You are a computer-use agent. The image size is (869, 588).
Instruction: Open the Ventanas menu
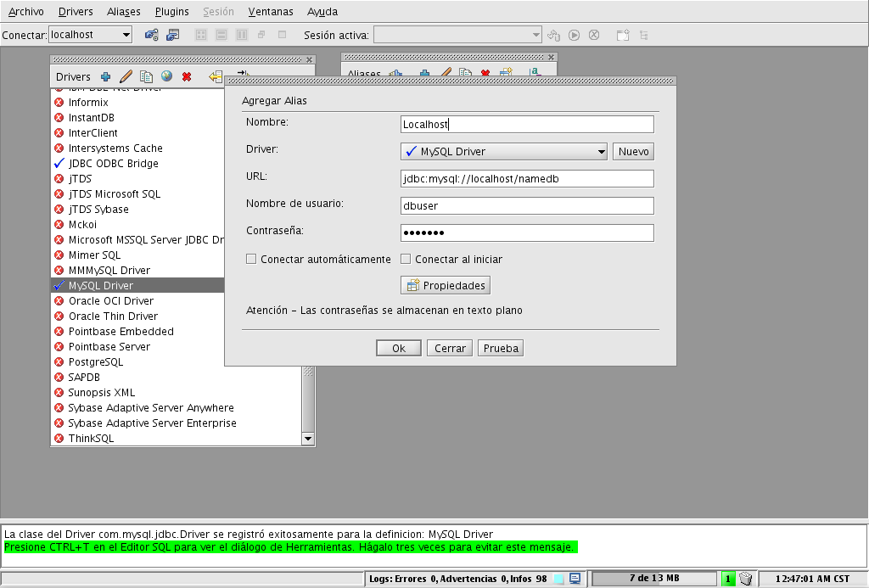coord(271,11)
